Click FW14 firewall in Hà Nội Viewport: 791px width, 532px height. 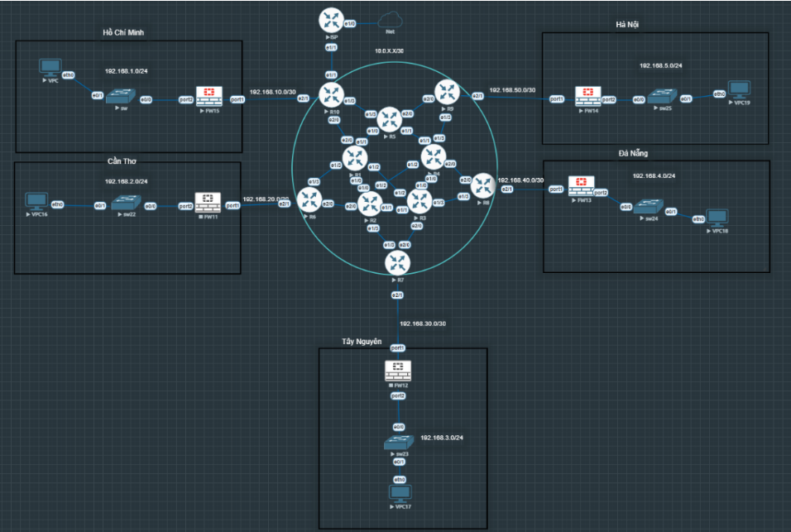(x=587, y=96)
